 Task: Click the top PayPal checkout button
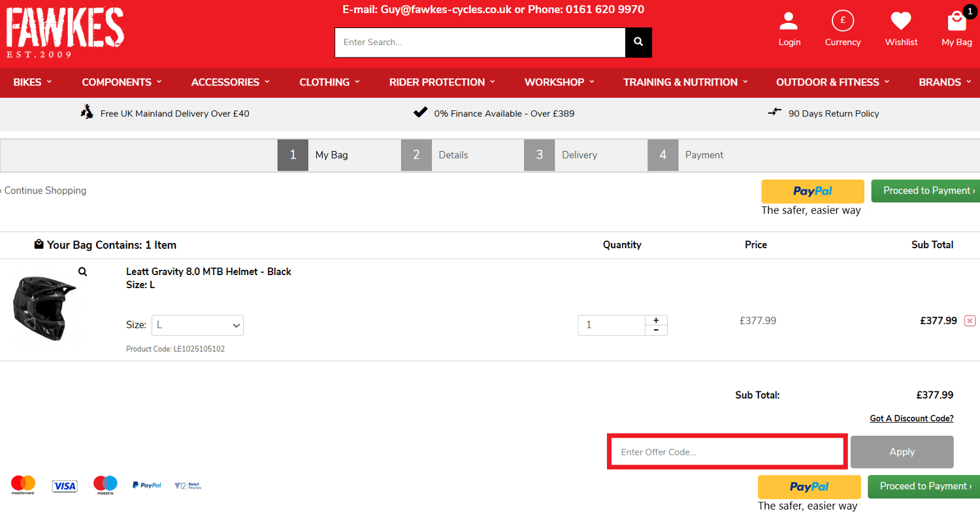tap(813, 191)
